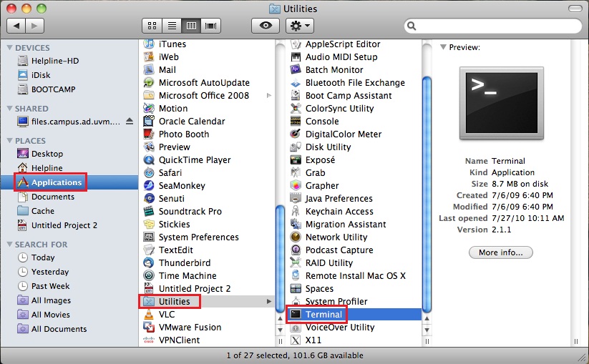Switch to Cover Flow view
Viewport: 589px width, 364px height.
tap(210, 26)
